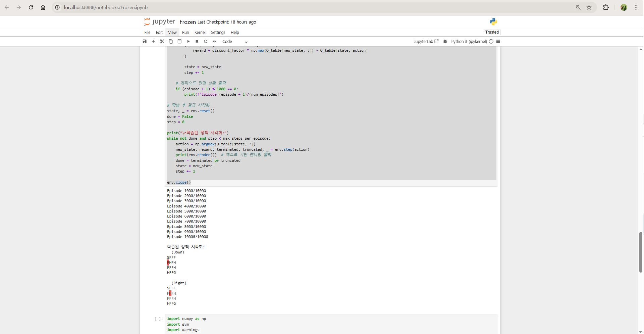Click the "(Down)" output text
This screenshot has width=644, height=334.
pos(178,252)
